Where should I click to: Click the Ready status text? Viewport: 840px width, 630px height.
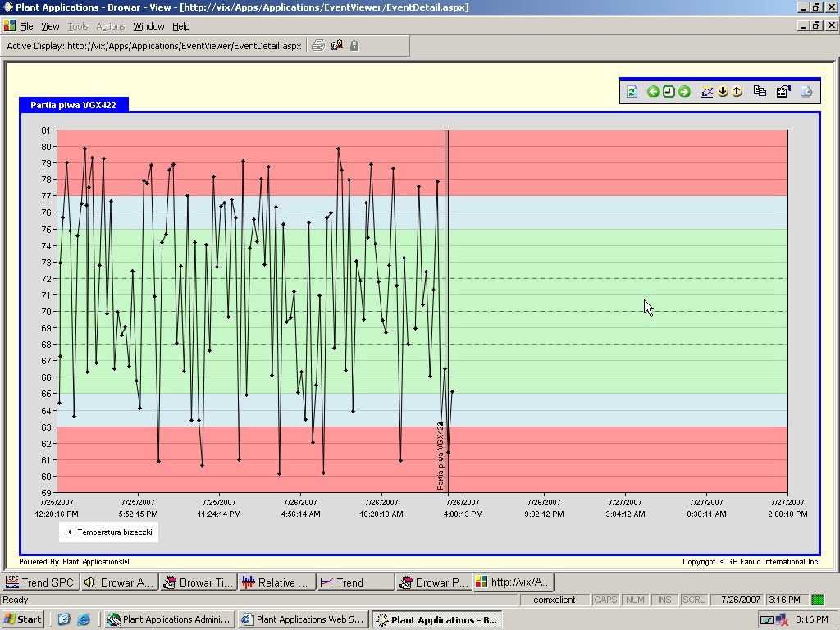[x=16, y=600]
